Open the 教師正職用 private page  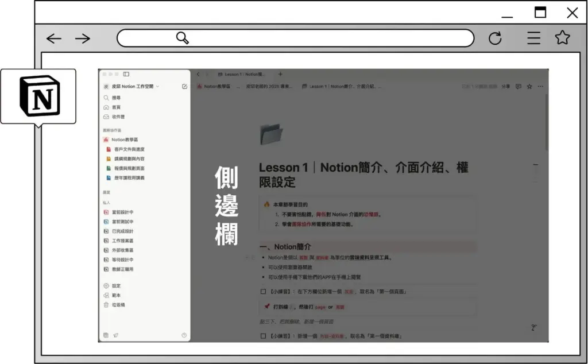[118, 269]
